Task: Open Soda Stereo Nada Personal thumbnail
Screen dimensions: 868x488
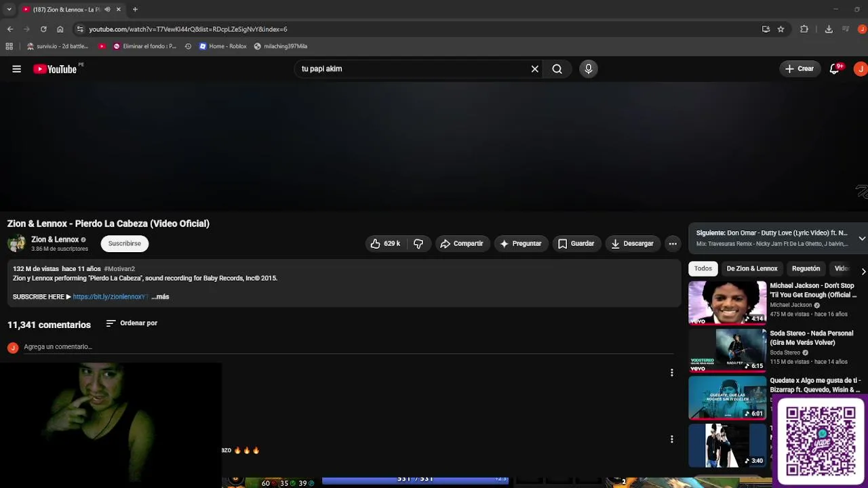Action: click(x=727, y=350)
